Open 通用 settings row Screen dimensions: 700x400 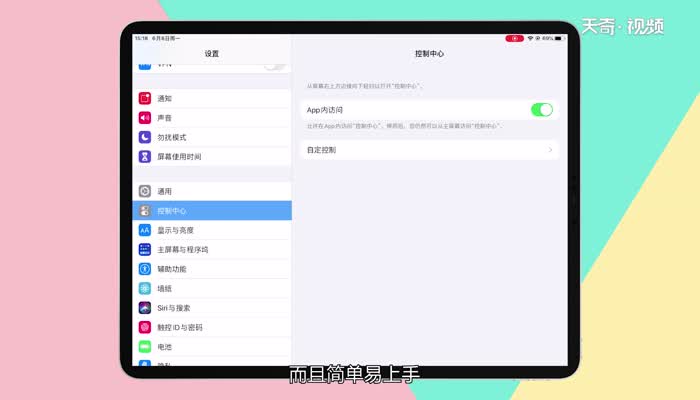click(212, 191)
